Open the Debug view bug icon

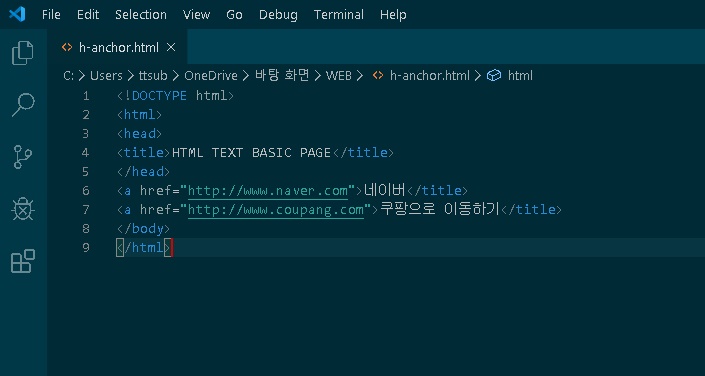(x=23, y=209)
